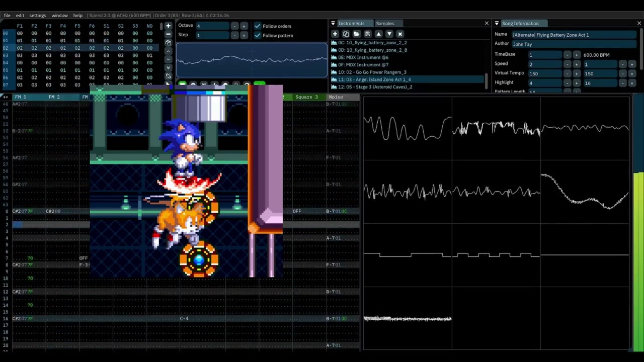Duplicate the selected instrument
644x362 pixels.
click(346, 34)
